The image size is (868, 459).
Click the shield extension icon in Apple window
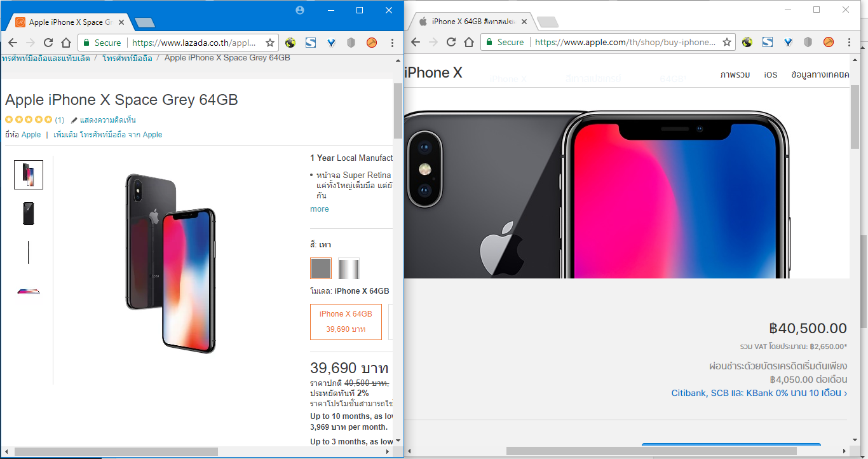point(808,42)
